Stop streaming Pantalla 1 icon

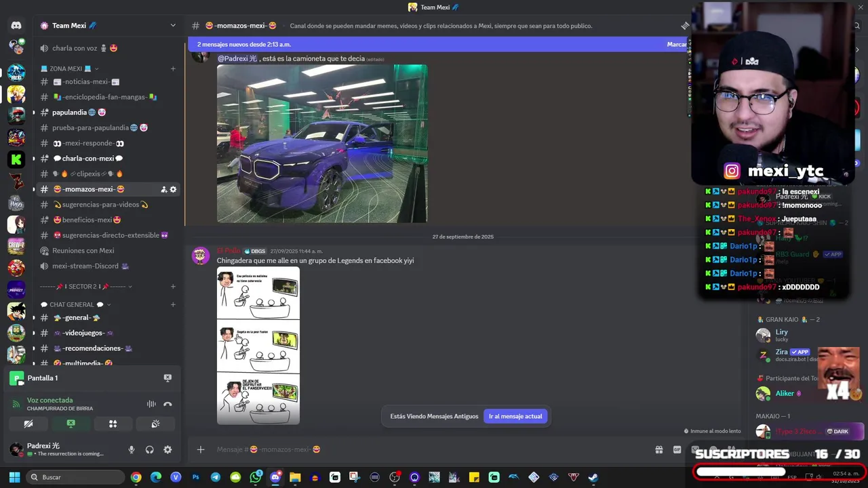click(167, 378)
